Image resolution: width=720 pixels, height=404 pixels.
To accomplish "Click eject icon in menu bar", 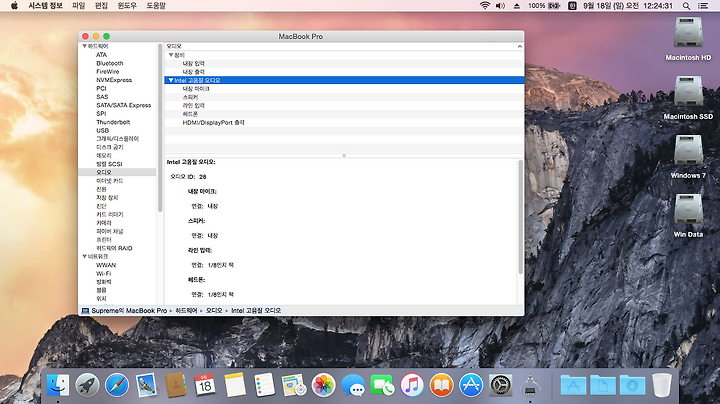I will (517, 6).
